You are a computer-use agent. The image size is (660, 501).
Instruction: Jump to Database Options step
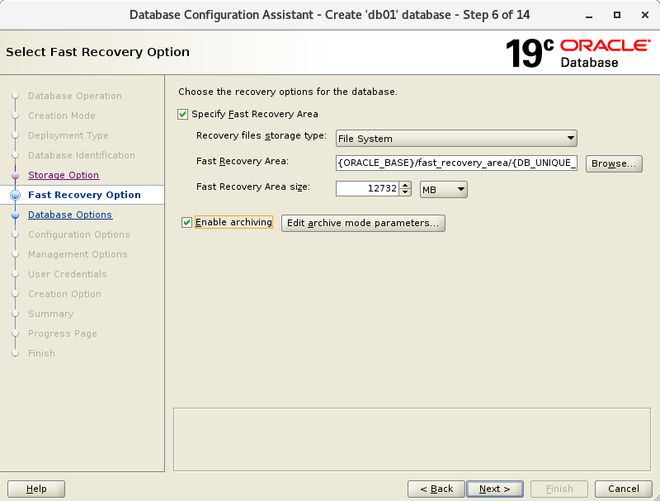[70, 215]
